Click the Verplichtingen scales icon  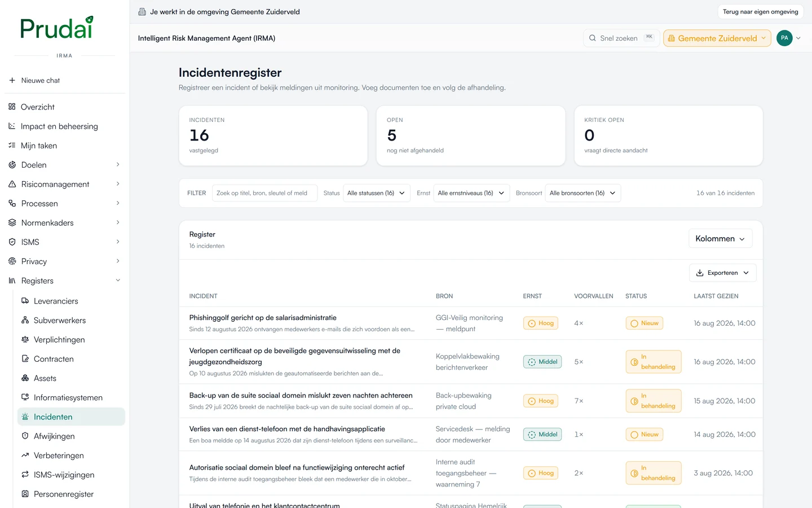(x=25, y=339)
